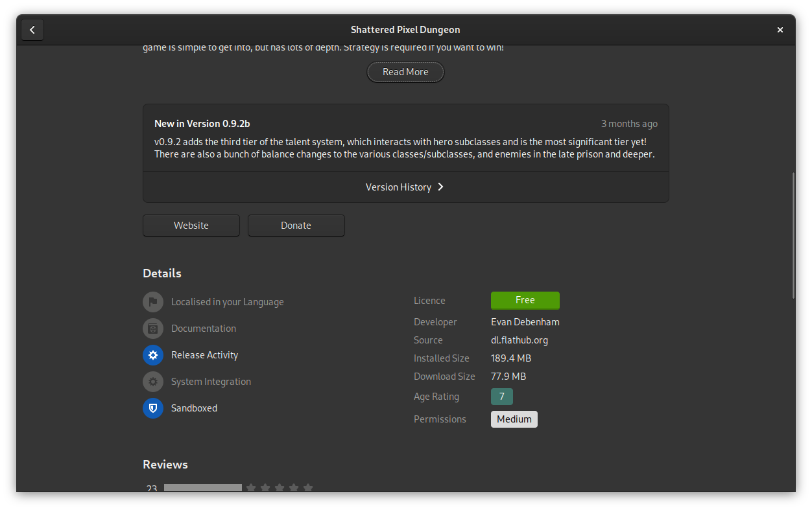Click the Version History chevron arrow

440,187
